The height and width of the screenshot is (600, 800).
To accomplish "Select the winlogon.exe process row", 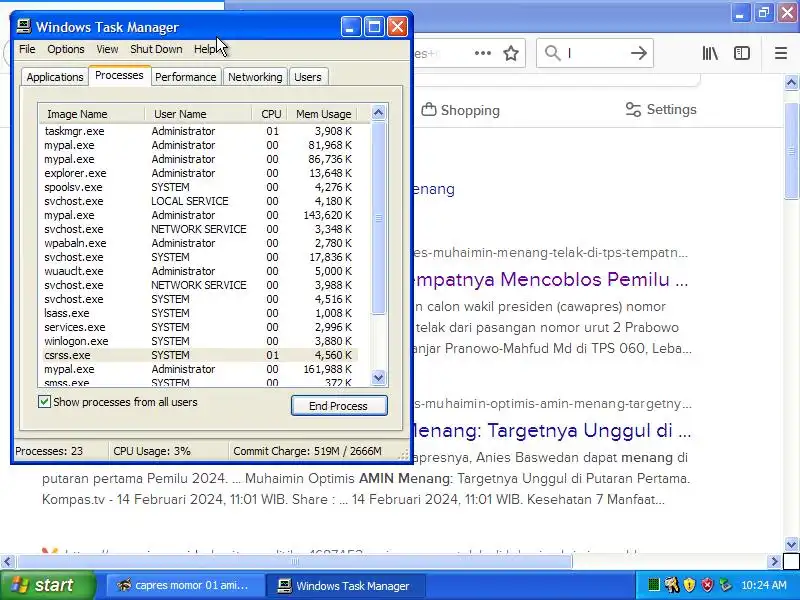I will pyautogui.click(x=199, y=341).
